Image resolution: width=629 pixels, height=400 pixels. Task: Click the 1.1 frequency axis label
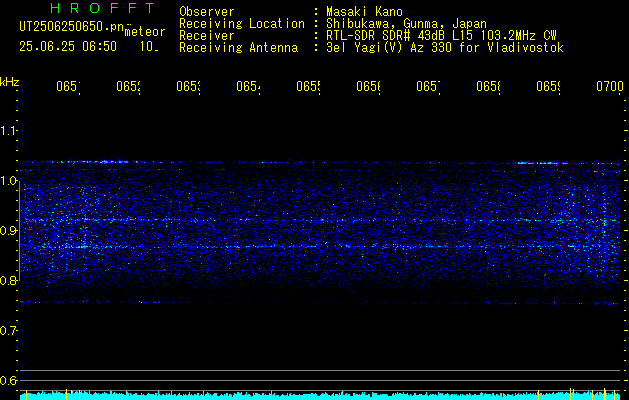click(9, 131)
